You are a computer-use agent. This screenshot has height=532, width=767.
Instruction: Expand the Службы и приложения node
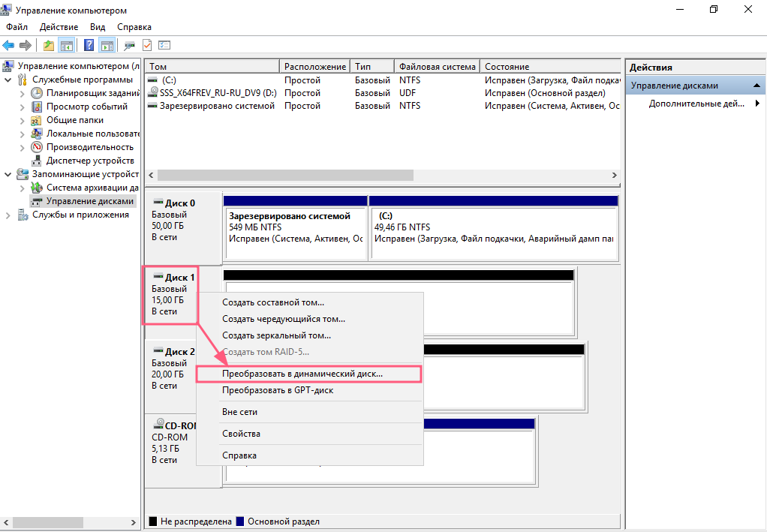8,215
